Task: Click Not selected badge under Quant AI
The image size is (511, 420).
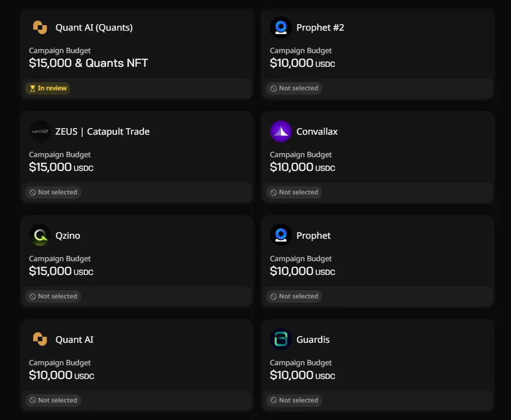Action: point(53,400)
